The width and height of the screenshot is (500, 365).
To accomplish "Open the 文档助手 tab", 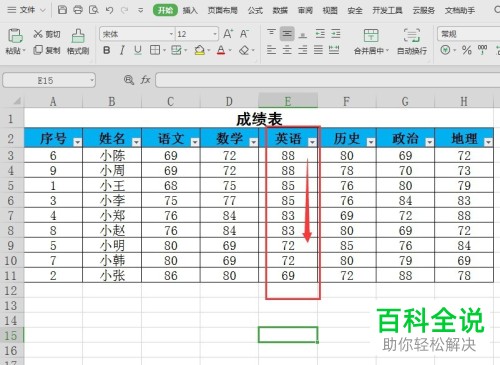I will click(460, 10).
